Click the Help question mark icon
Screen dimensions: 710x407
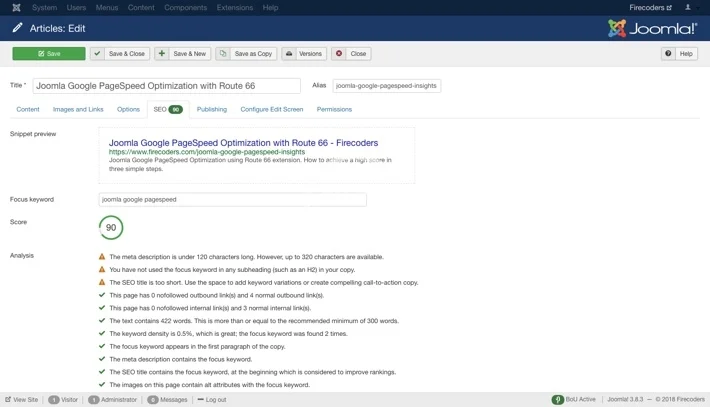(668, 54)
